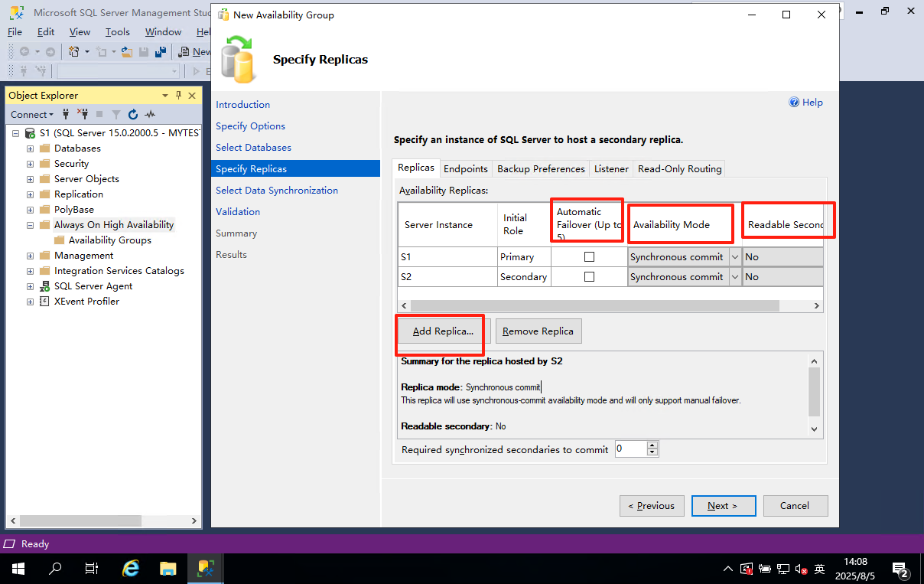Expand the Security node

(x=30, y=163)
